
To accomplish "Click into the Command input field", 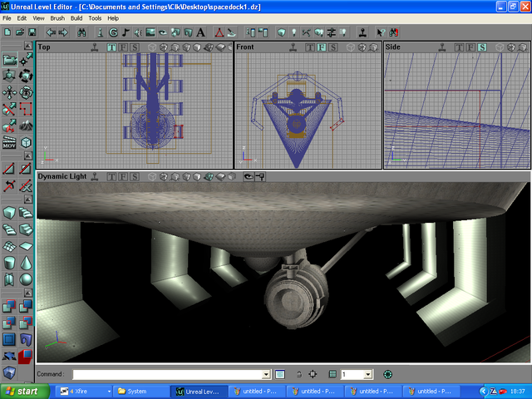I will coord(166,375).
